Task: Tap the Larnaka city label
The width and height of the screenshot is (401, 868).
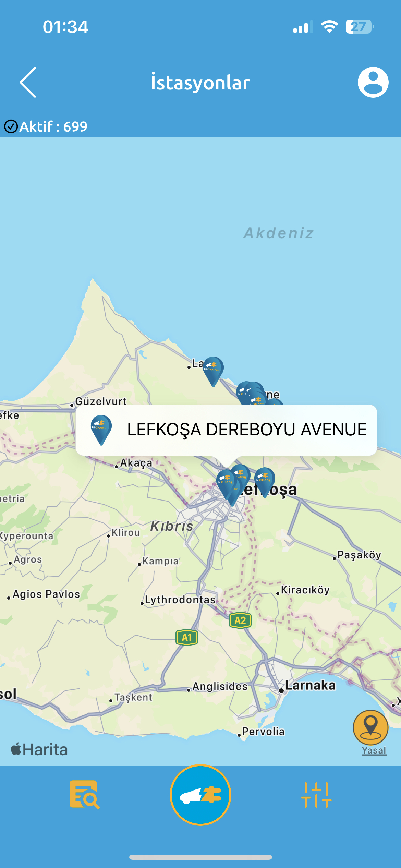Action: (x=310, y=685)
